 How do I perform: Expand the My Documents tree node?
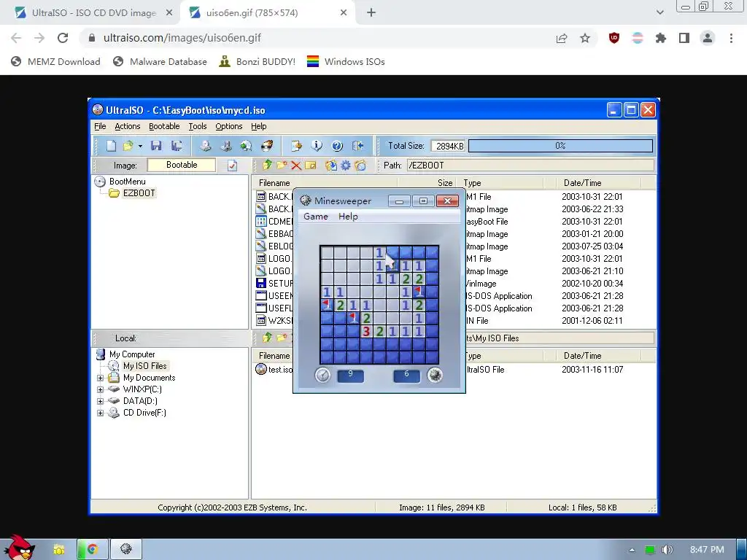[100, 378]
